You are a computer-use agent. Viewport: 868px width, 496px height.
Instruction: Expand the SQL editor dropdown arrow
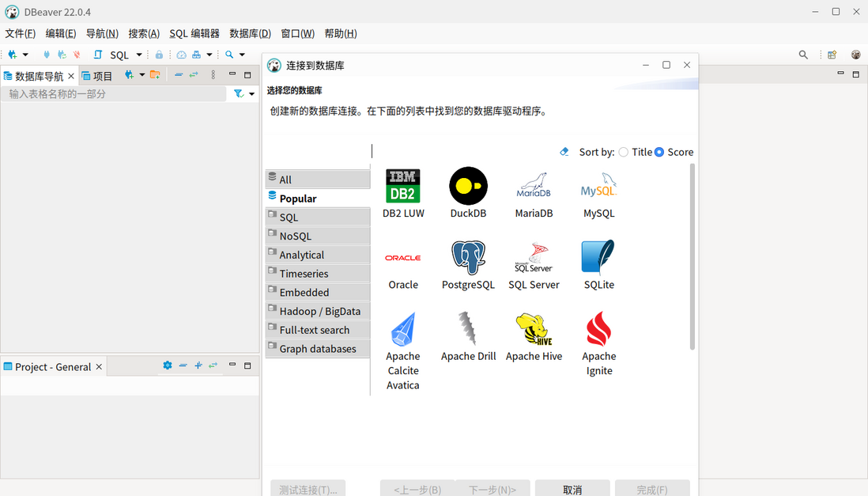click(139, 55)
